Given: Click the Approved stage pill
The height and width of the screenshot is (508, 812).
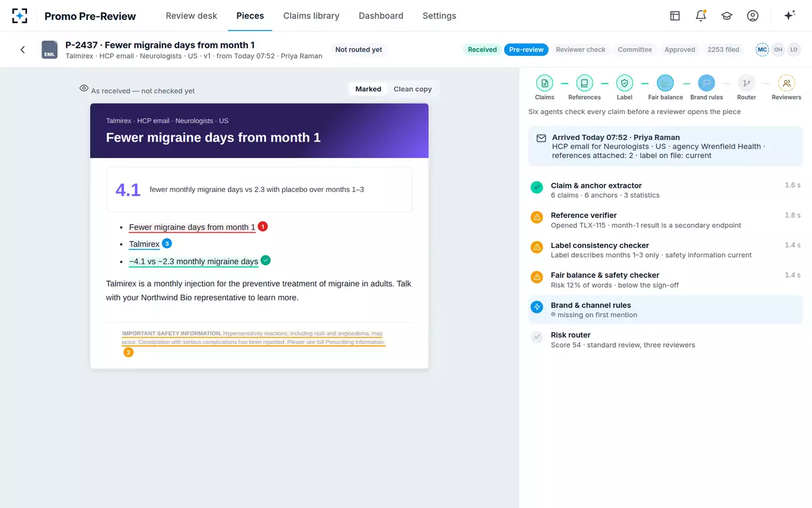Looking at the screenshot, I should click(679, 50).
